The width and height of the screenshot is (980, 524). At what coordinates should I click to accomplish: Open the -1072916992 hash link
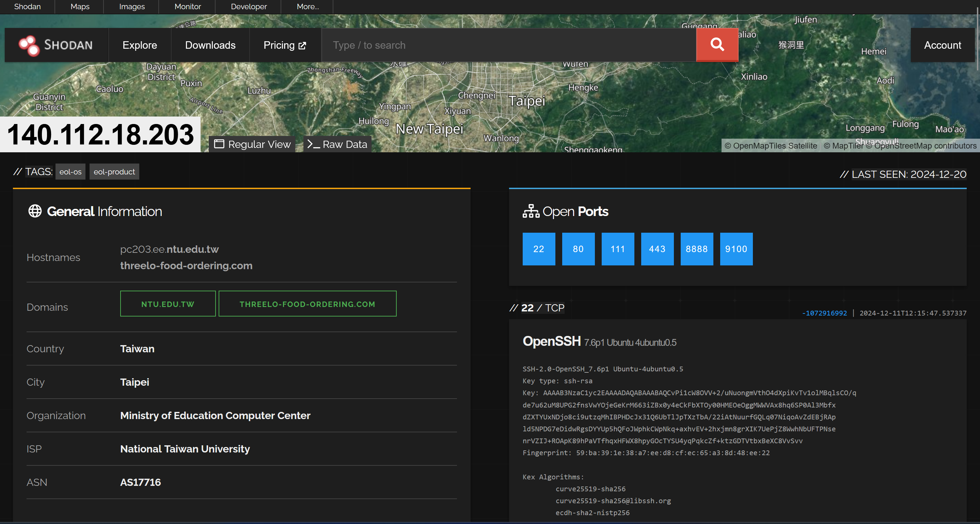coord(824,313)
